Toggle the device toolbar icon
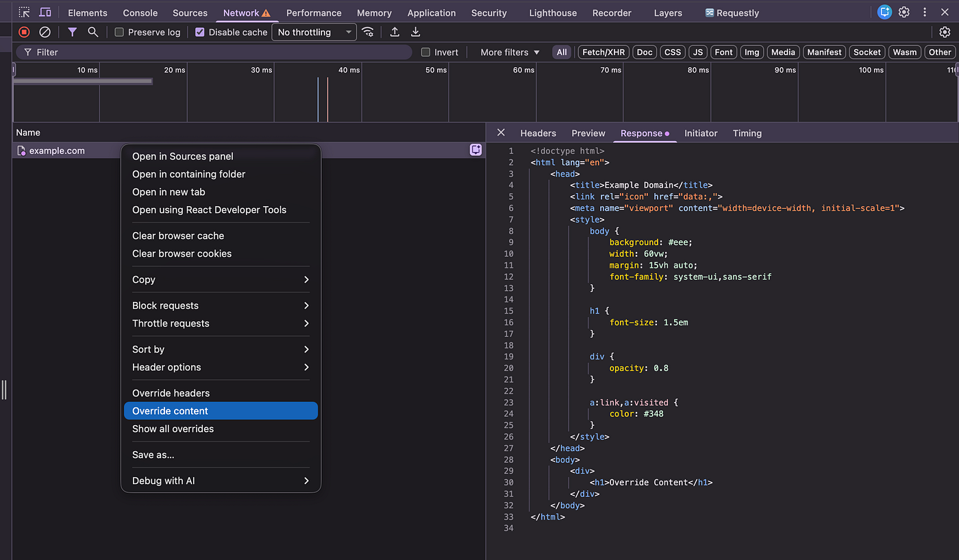The width and height of the screenshot is (959, 560). tap(45, 12)
